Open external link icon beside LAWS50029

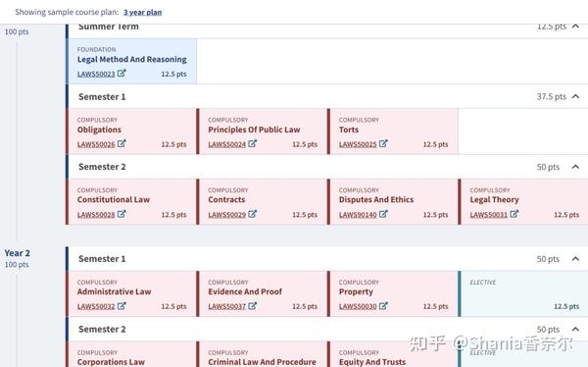[x=253, y=214]
